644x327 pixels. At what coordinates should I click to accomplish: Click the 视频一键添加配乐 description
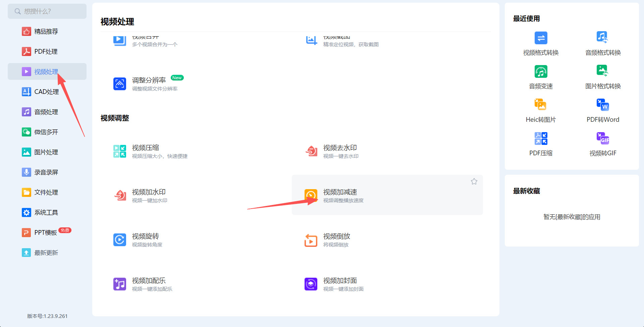coord(152,289)
